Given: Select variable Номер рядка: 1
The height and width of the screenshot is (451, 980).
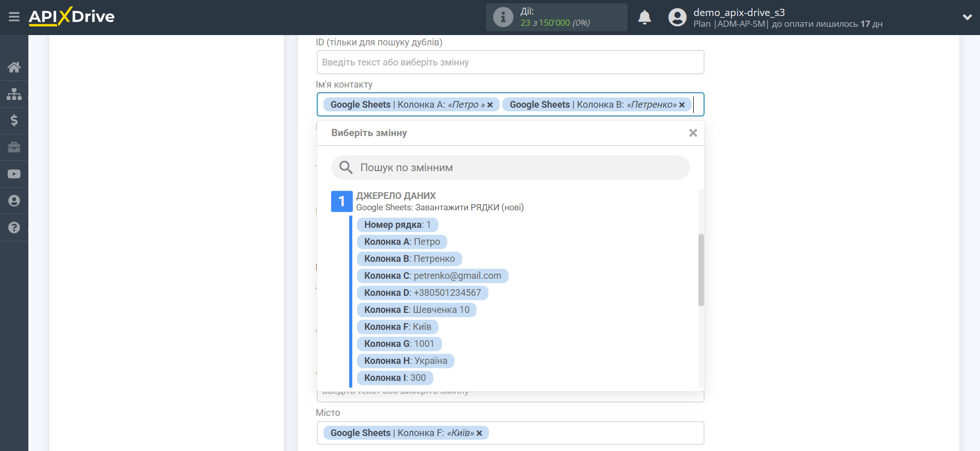Looking at the screenshot, I should click(397, 225).
